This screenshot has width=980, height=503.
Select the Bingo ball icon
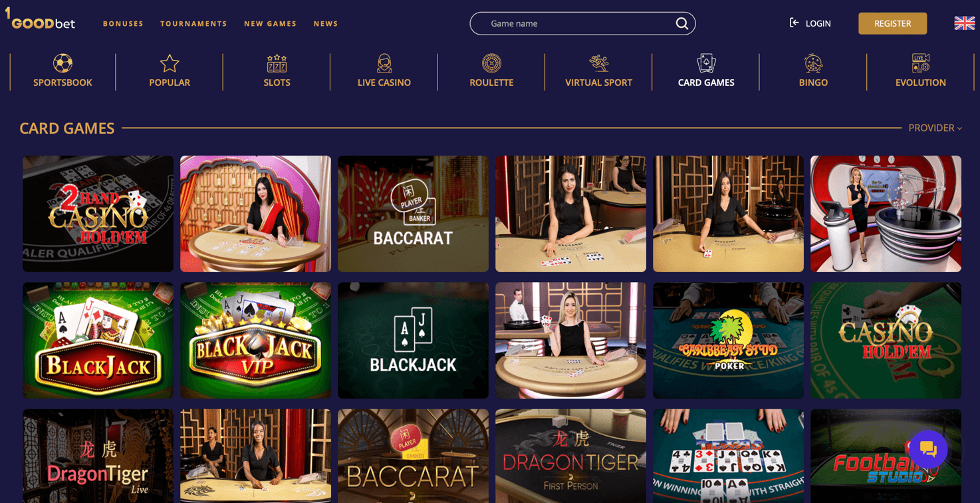coord(813,63)
